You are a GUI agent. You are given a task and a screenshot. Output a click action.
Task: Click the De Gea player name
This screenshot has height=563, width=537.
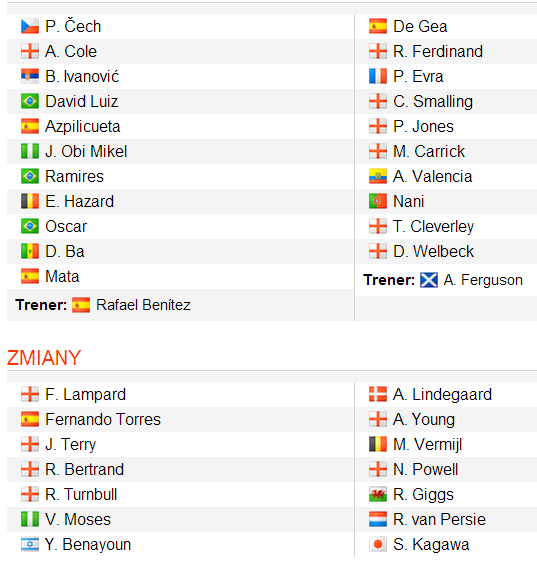420,26
